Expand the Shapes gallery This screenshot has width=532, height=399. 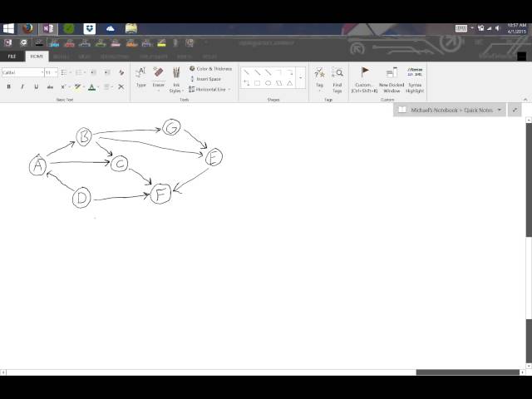[301, 77]
